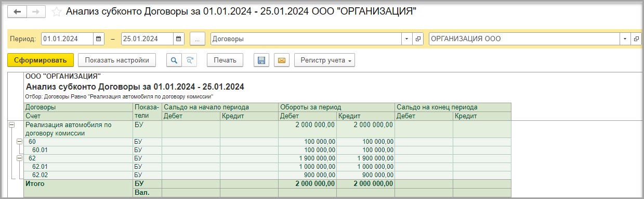The image size is (644, 199).
Task: Click Показать настройки button
Action: [117, 60]
